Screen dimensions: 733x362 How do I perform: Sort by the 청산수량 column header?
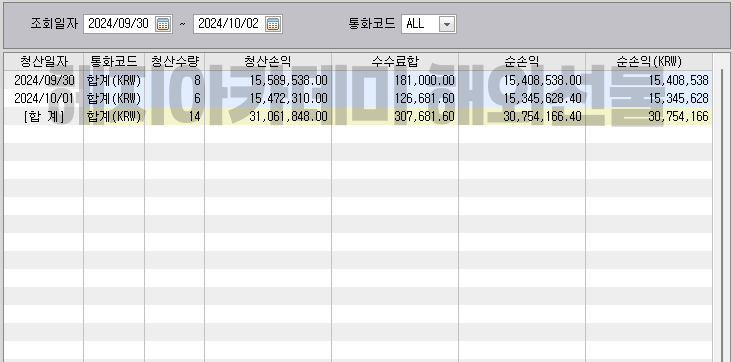click(x=174, y=61)
